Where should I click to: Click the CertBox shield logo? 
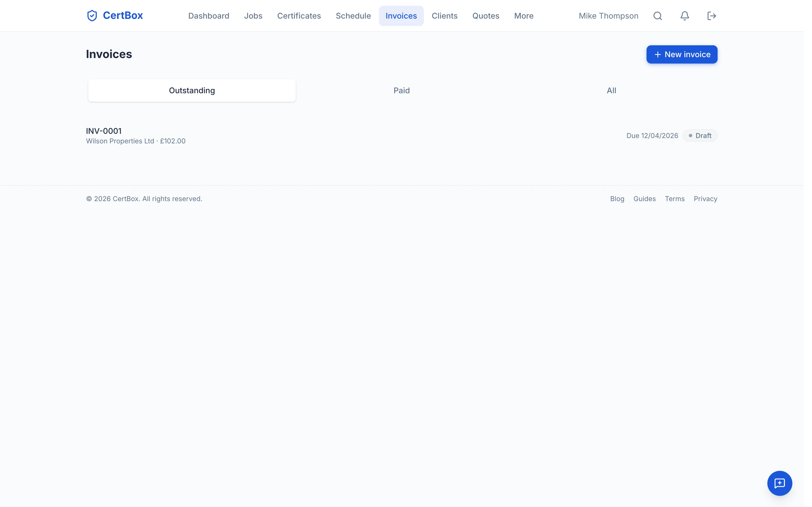[x=92, y=15]
